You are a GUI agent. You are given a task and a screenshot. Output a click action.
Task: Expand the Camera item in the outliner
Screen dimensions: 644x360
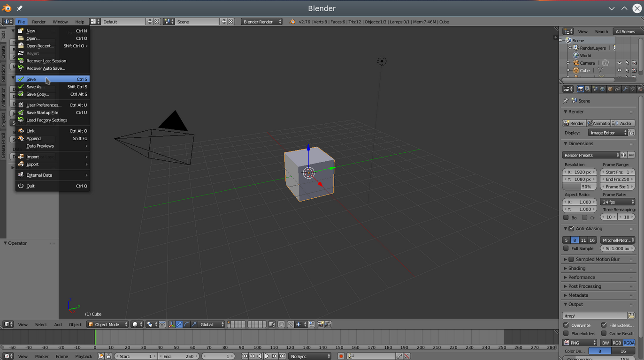(568, 63)
